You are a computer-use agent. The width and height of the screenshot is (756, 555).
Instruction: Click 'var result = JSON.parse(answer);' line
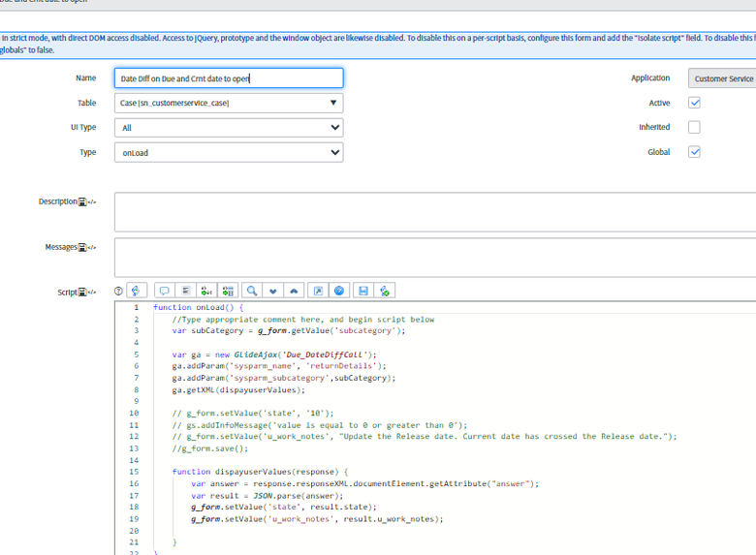[268, 496]
